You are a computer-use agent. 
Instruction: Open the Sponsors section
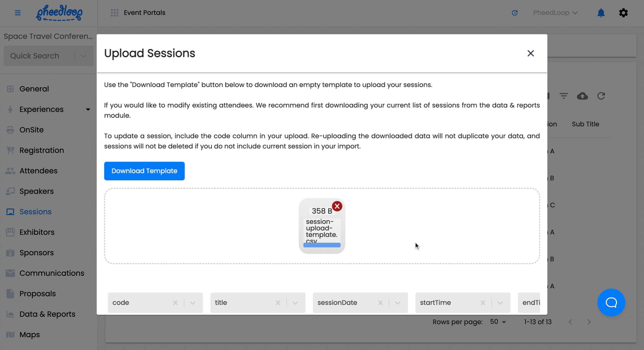[37, 253]
